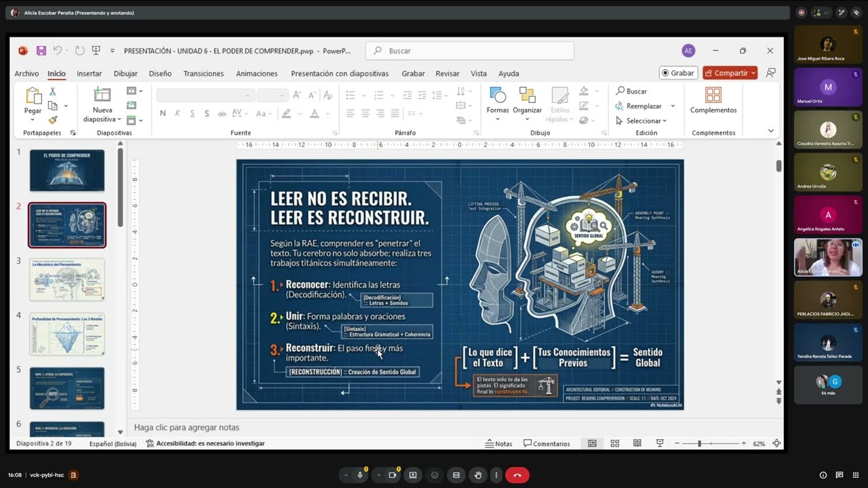Click the Organizar arrange icon

click(527, 95)
